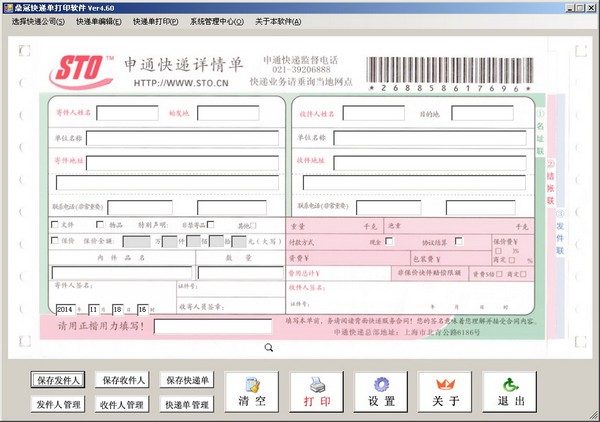Click the day field showing 18
The height and width of the screenshot is (422, 600).
tap(117, 310)
